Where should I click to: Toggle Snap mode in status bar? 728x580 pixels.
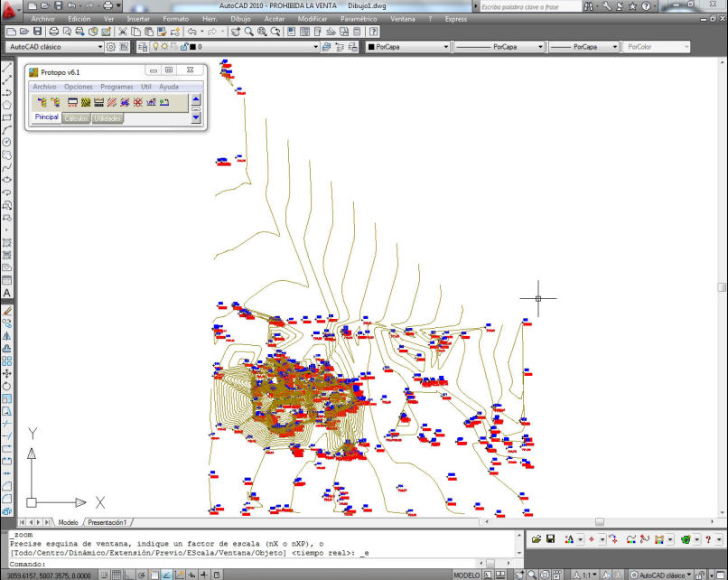[x=105, y=575]
